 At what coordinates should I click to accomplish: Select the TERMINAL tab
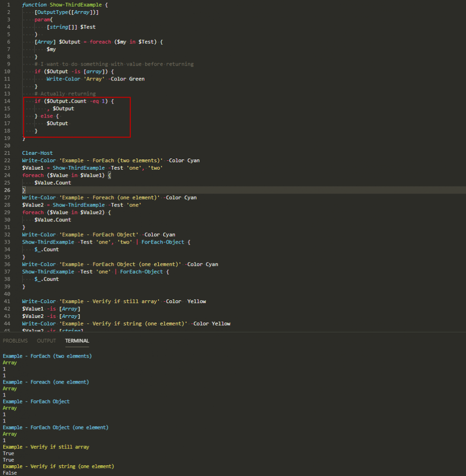click(x=77, y=341)
